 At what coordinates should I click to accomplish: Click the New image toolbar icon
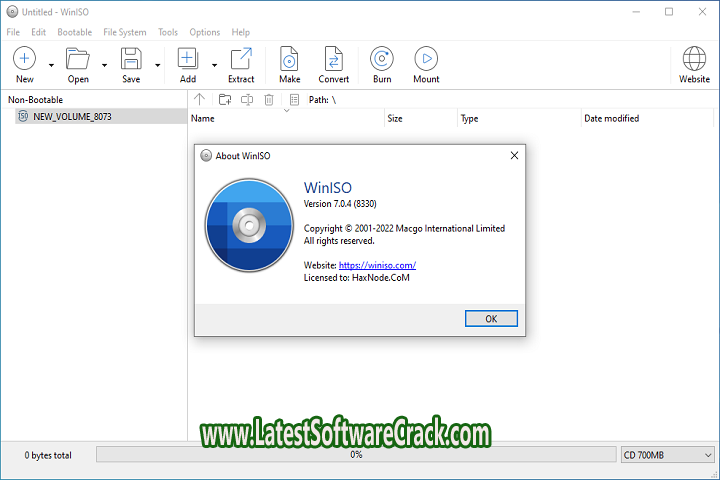(x=24, y=59)
